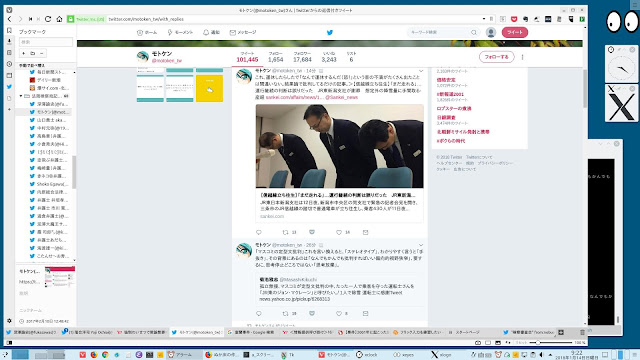Open the Window panel icon in sidebar
The height and width of the screenshot is (360, 640).
tap(9, 76)
